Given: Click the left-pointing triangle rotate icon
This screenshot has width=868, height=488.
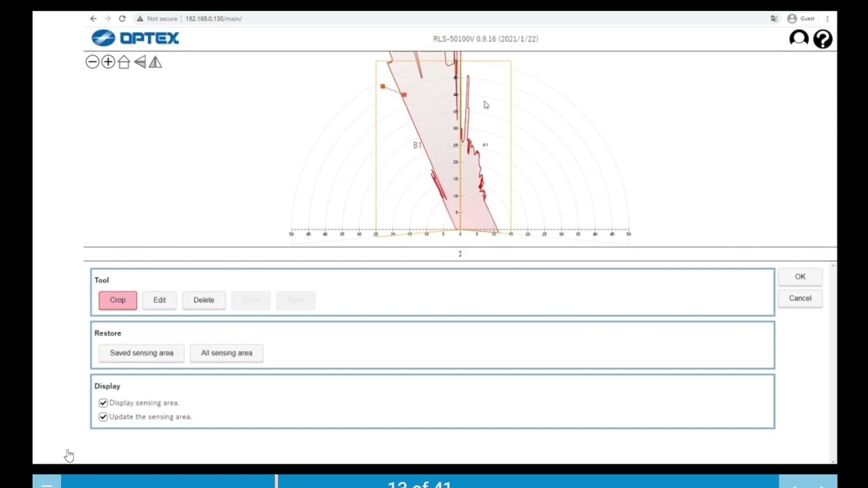Looking at the screenshot, I should [x=140, y=62].
